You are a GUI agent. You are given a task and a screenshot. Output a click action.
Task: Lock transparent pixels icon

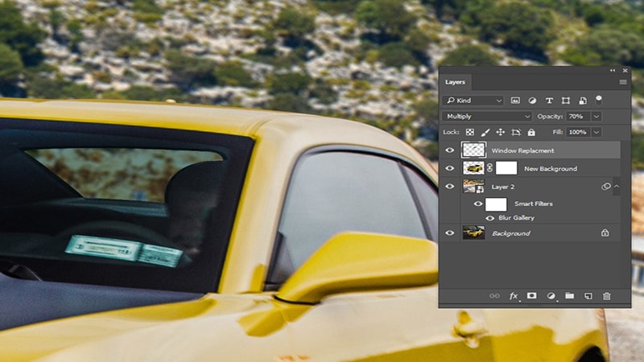[x=470, y=132]
